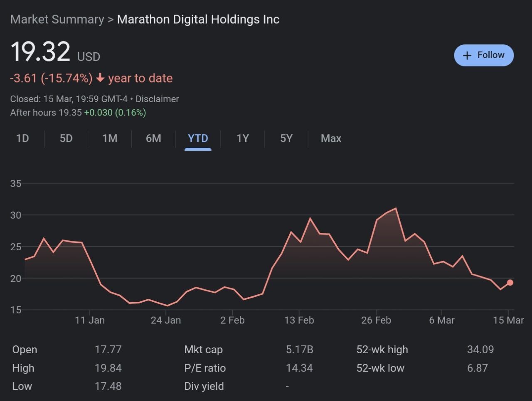Screen dimensions: 532x401
Task: Switch to the 6M range tab
Action: [x=153, y=138]
